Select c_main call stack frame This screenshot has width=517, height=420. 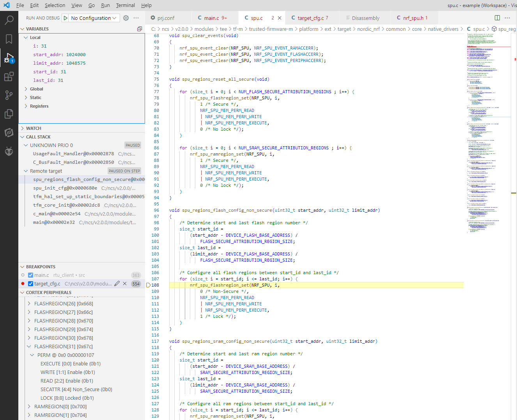81,214
